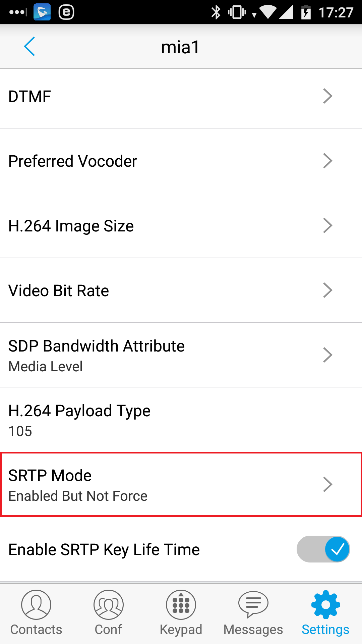This screenshot has height=644, width=362.
Task: Open SDP Bandwidth Attribute setting
Action: pos(181,355)
